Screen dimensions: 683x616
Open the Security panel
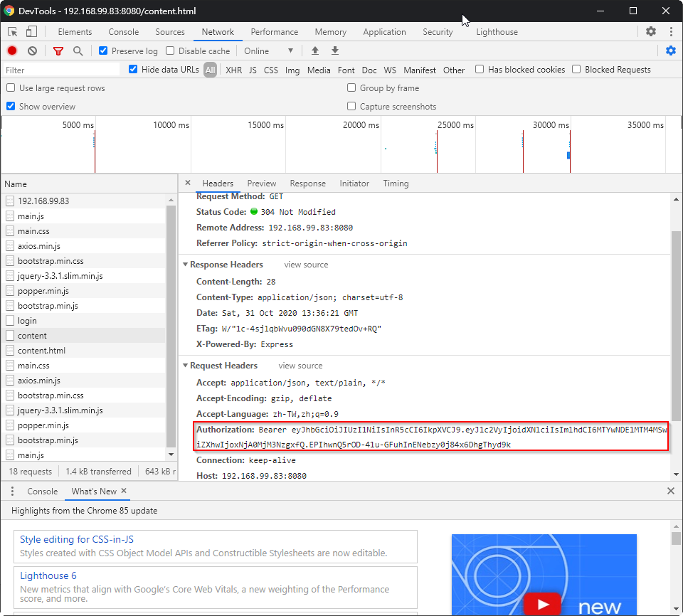pyautogui.click(x=438, y=32)
